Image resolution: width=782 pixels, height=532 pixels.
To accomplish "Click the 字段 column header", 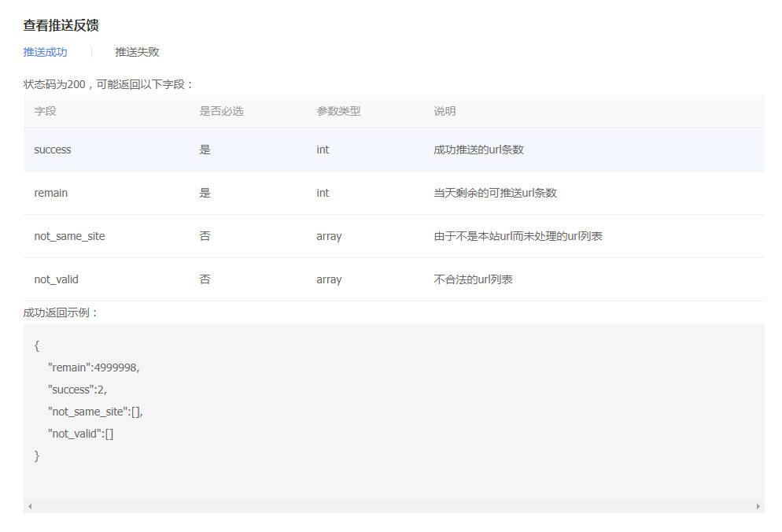I will tap(46, 111).
